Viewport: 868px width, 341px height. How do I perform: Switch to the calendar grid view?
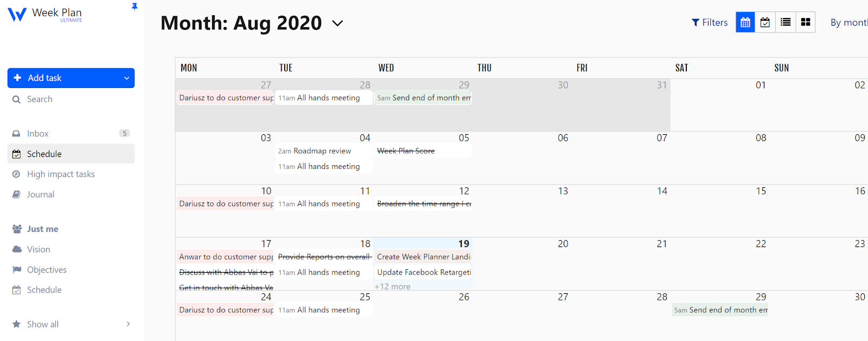tap(745, 22)
